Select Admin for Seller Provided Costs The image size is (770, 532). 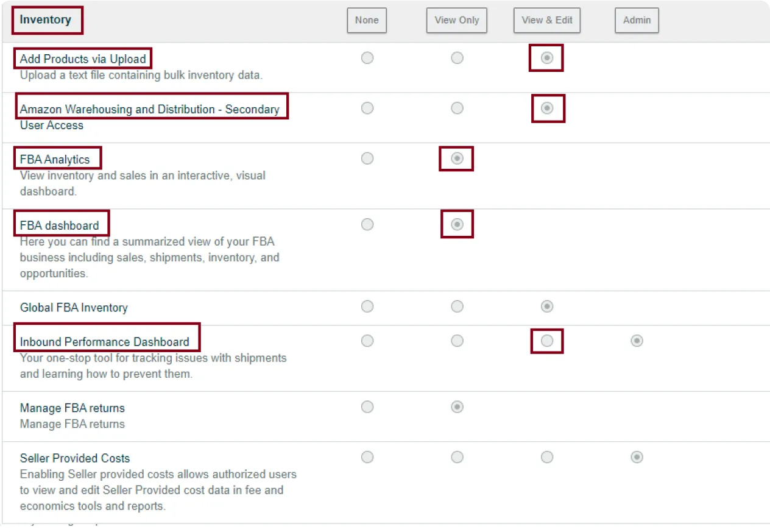coord(637,457)
